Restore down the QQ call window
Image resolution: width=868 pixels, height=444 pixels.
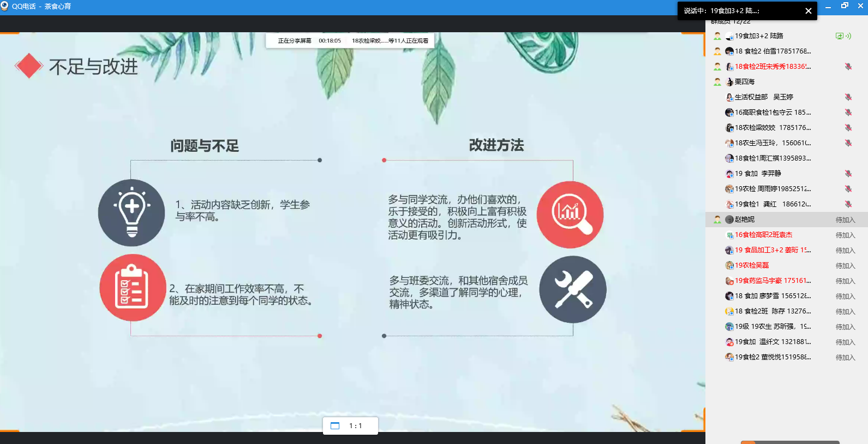845,6
